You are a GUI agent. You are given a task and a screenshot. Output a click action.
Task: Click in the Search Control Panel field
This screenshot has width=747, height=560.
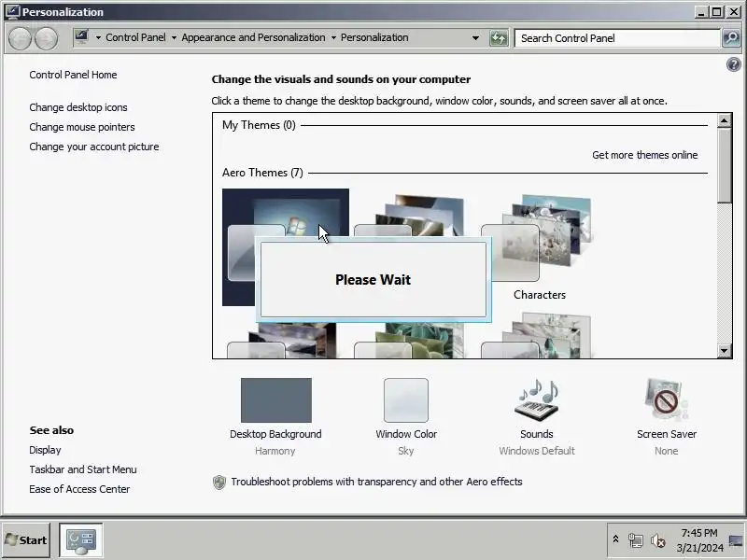pos(617,38)
